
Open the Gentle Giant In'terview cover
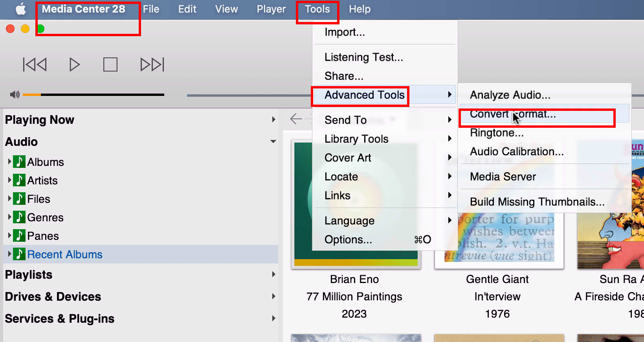click(499, 204)
